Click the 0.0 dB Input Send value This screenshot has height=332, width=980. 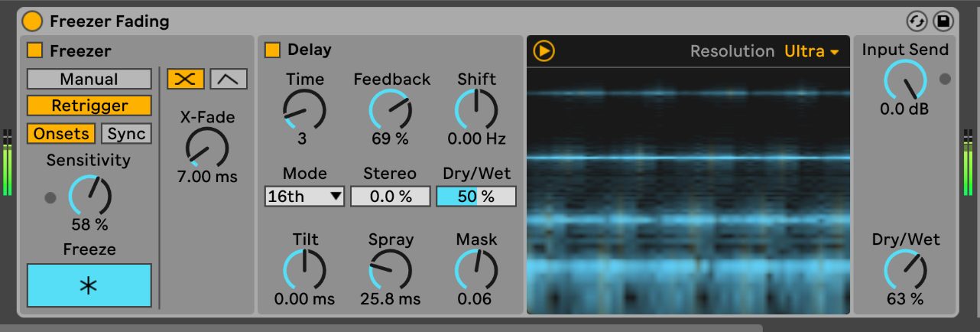coord(904,109)
